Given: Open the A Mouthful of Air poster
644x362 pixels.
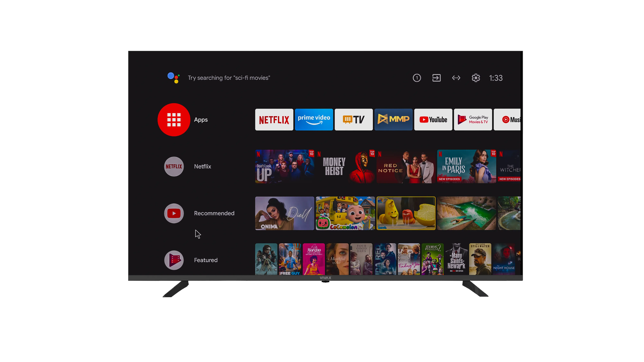Looking at the screenshot, I should [337, 259].
